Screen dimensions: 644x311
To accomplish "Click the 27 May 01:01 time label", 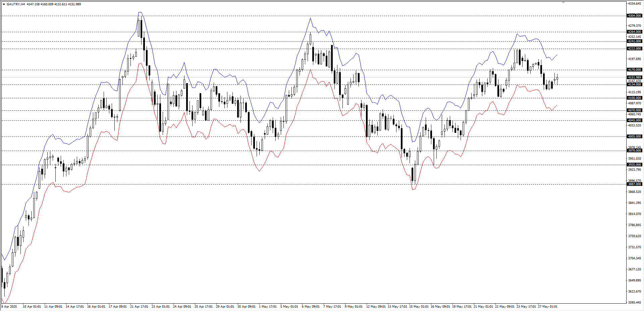I will [x=548, y=307].
